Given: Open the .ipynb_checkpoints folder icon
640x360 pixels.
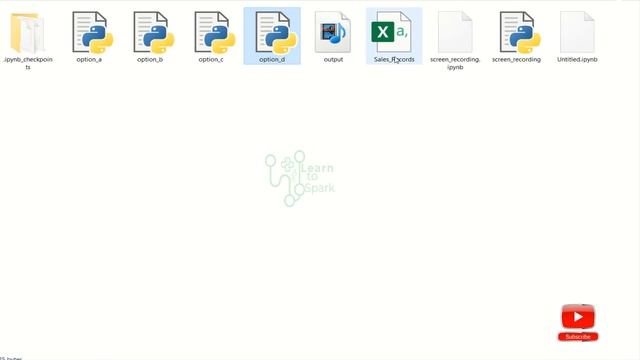Looking at the screenshot, I should click(27, 33).
